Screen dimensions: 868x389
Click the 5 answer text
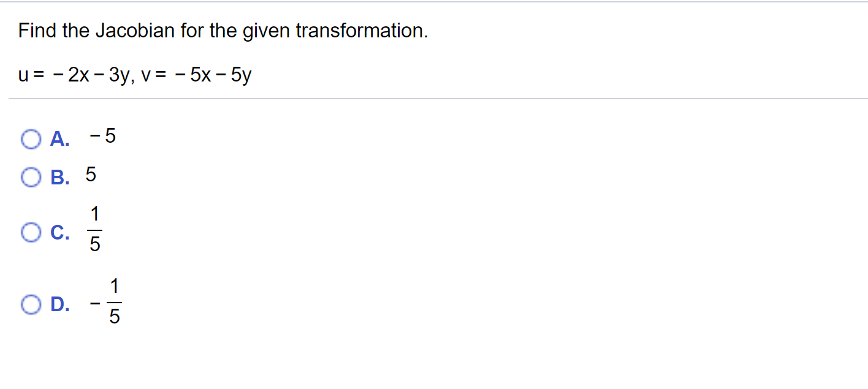pos(89,176)
